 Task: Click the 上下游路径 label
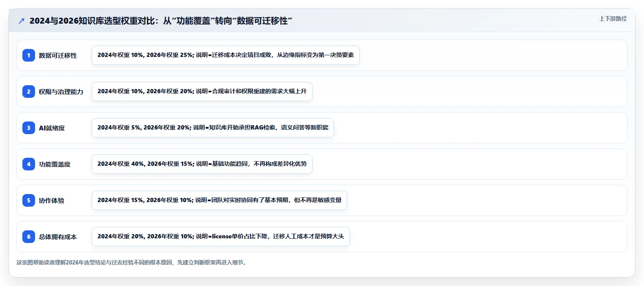(x=613, y=19)
